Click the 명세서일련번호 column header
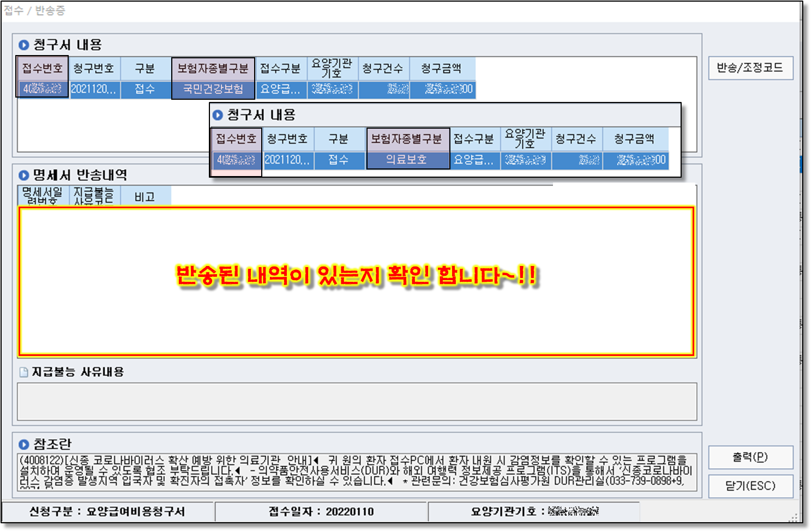 (42, 196)
